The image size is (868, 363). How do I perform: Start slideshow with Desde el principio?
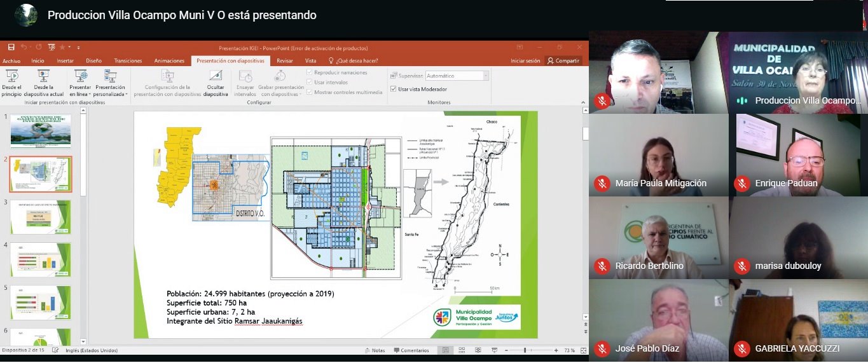[11, 83]
